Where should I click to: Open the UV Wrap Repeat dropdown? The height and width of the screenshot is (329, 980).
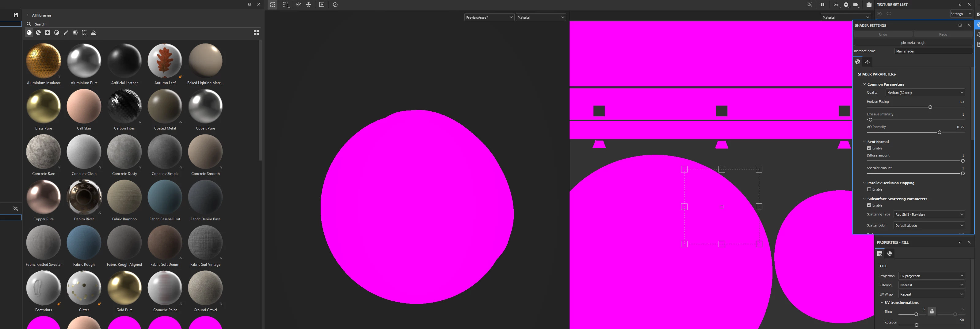932,294
